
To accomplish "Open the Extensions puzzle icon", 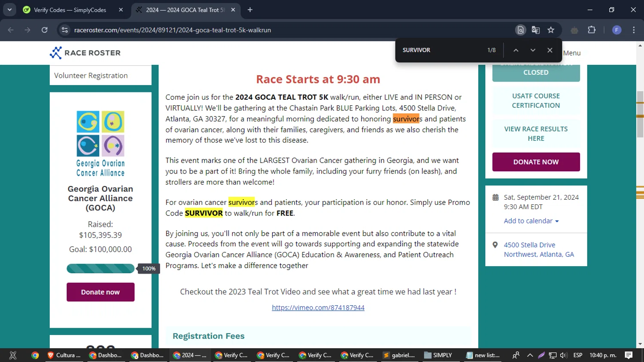I will (x=592, y=30).
